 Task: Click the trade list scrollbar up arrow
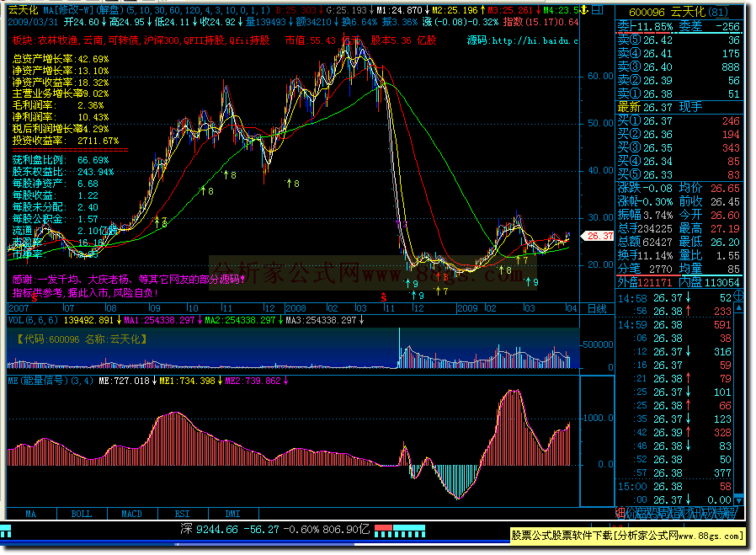click(738, 307)
